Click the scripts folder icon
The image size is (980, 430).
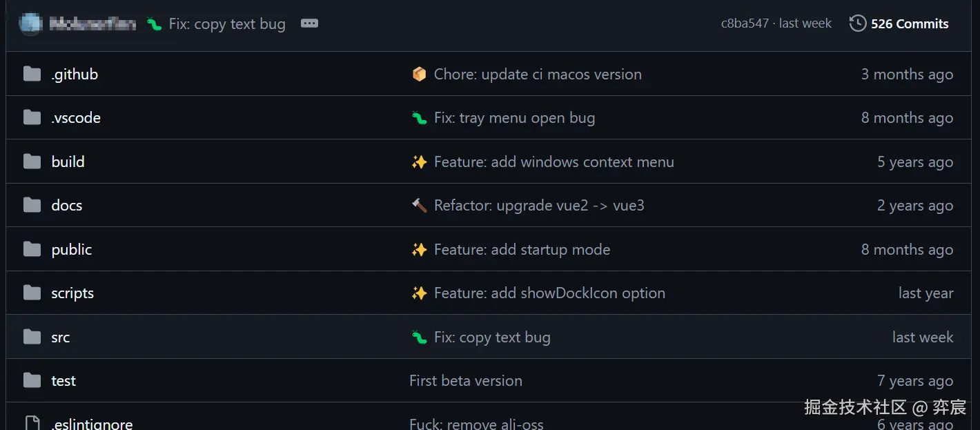tap(32, 293)
